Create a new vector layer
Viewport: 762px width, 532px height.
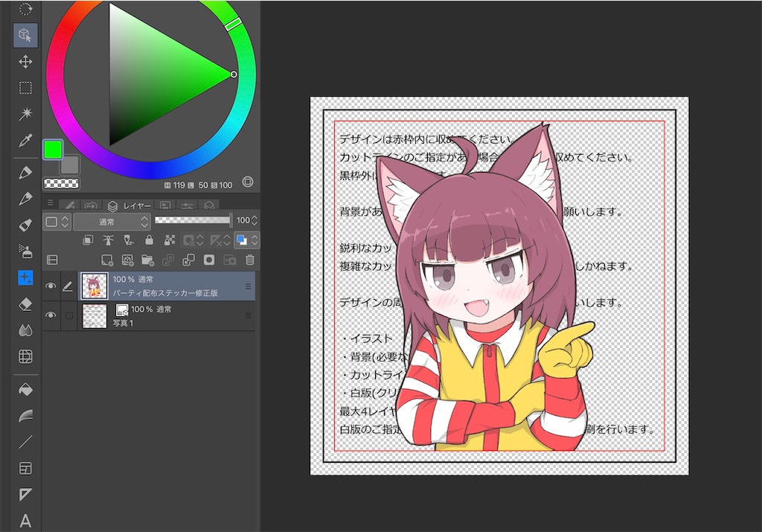[x=127, y=260]
